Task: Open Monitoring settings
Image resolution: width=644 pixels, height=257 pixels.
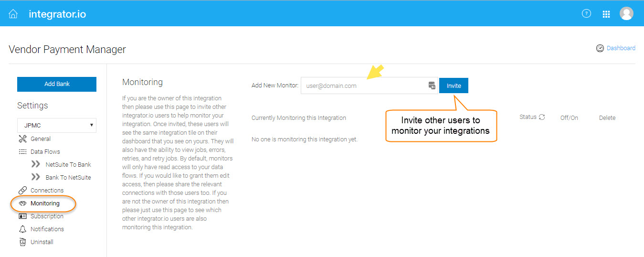Action: pos(45,203)
